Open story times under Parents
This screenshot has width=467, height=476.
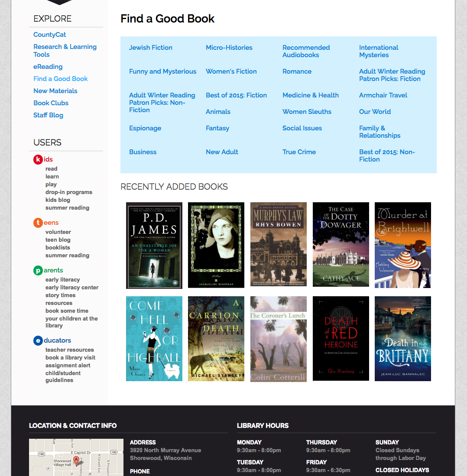(x=61, y=295)
